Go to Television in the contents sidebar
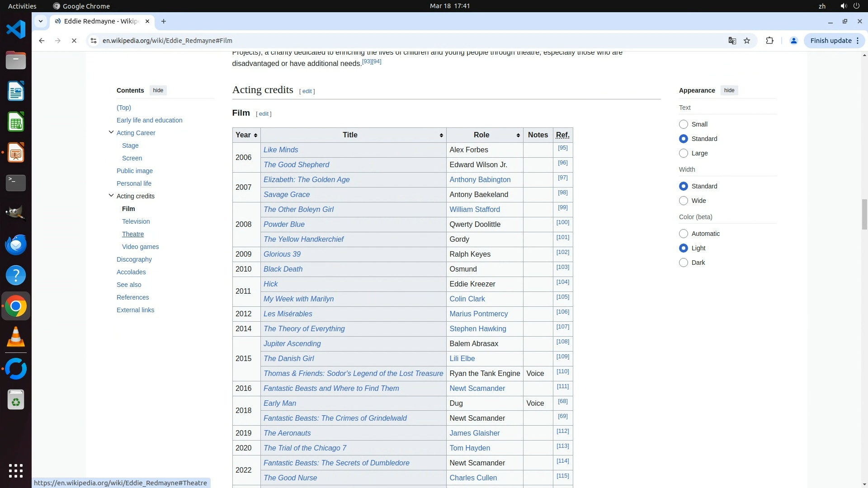 point(136,221)
